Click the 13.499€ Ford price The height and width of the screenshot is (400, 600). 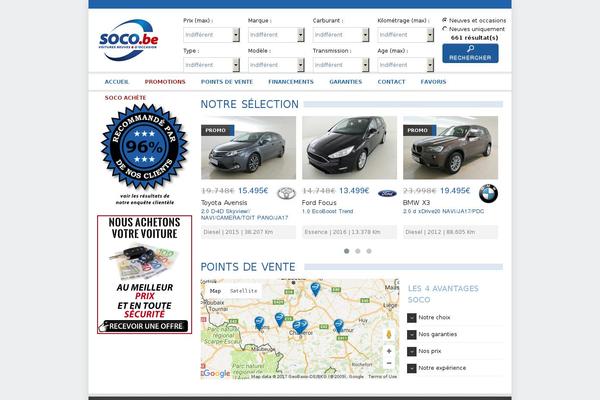click(354, 191)
